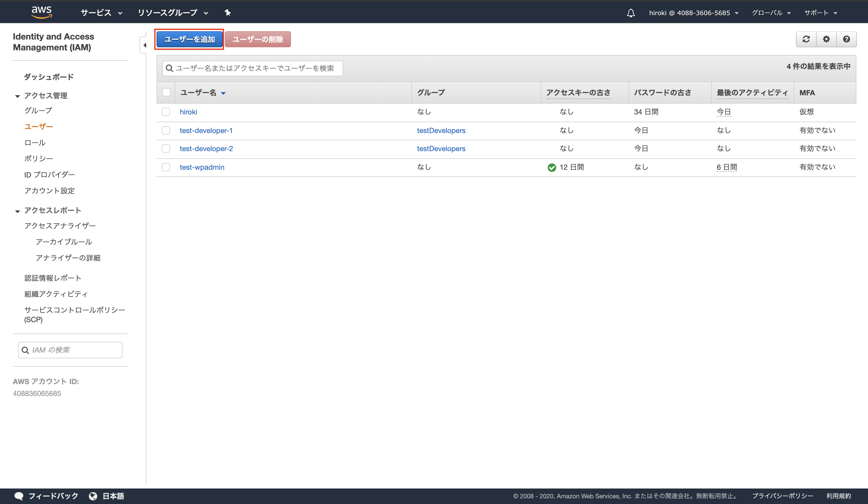Open アクセスアナライザー in the sidebar
Viewport: 868px width, 504px height.
pos(60,226)
